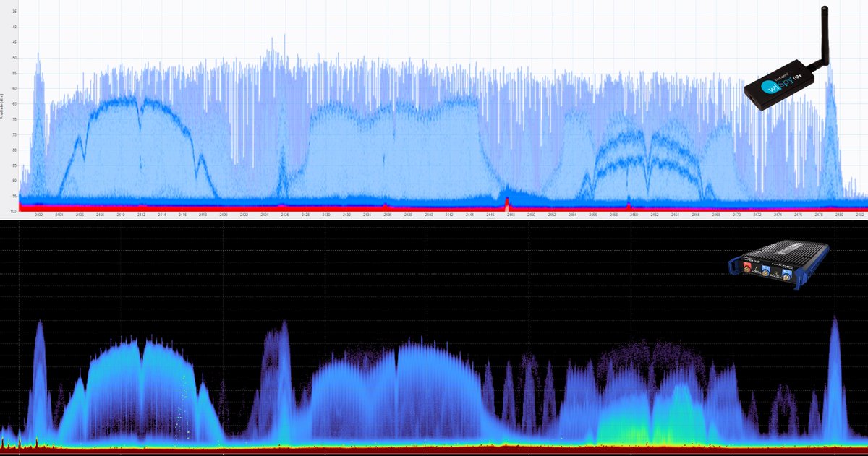Screen dimensions: 868x456
Task: Click the 2462 frequency axis label
Action: click(x=655, y=215)
